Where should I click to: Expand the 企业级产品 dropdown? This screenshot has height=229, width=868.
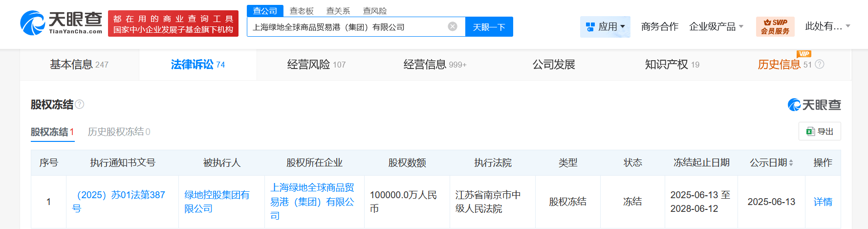point(716,26)
